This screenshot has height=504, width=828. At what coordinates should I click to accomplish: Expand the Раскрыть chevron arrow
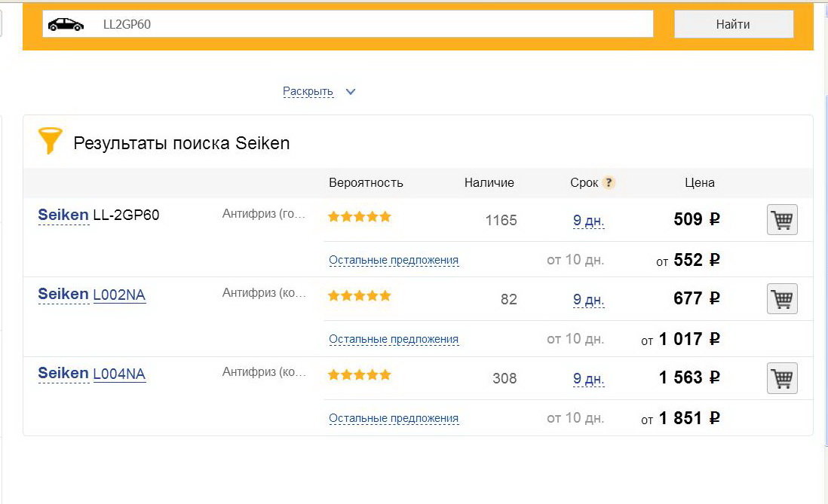point(351,92)
